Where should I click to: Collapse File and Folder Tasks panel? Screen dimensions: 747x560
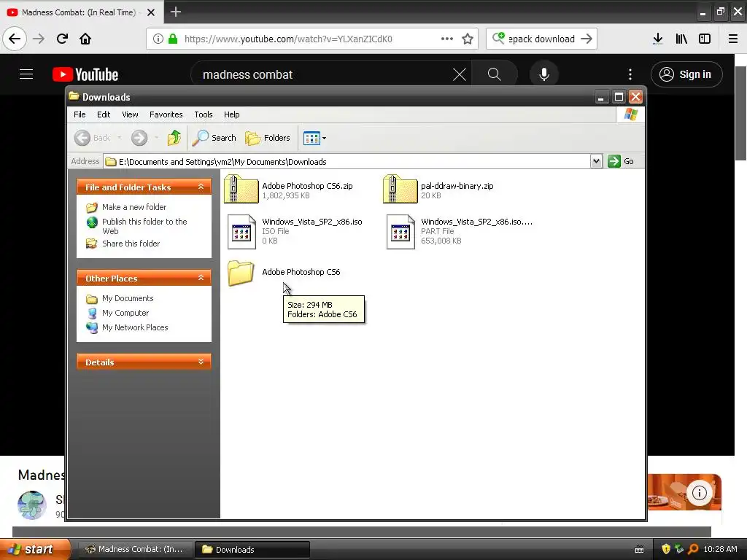(x=201, y=187)
